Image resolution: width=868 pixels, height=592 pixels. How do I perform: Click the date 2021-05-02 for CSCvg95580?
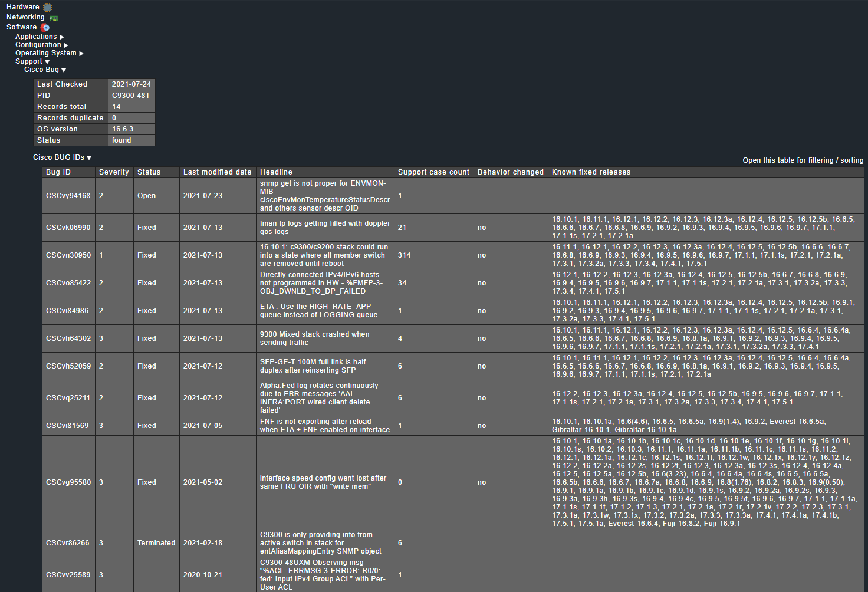pos(203,482)
